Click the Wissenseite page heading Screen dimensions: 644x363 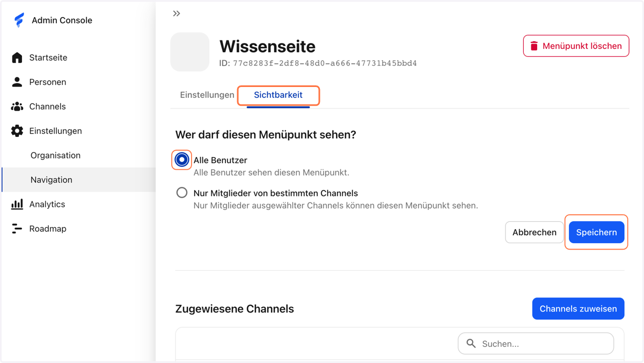pyautogui.click(x=267, y=46)
